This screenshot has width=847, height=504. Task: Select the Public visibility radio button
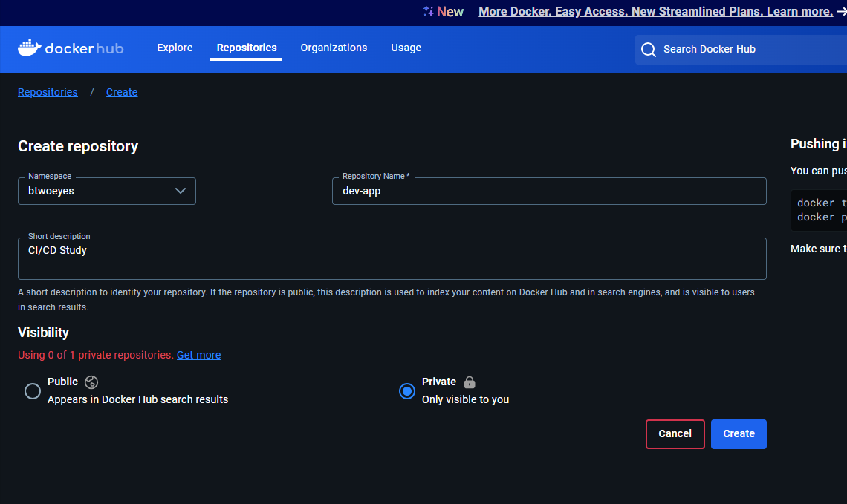[x=33, y=391]
